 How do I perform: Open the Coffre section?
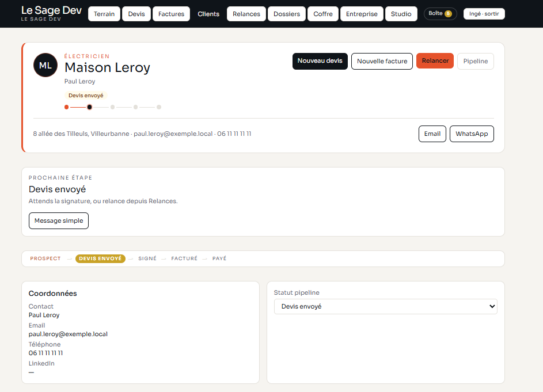(323, 14)
